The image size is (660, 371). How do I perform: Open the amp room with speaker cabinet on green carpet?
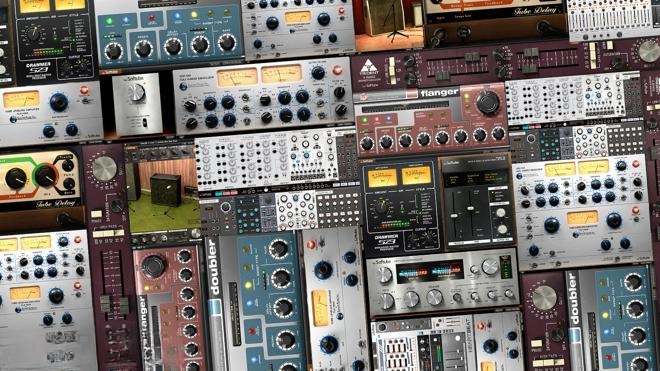coord(163,194)
